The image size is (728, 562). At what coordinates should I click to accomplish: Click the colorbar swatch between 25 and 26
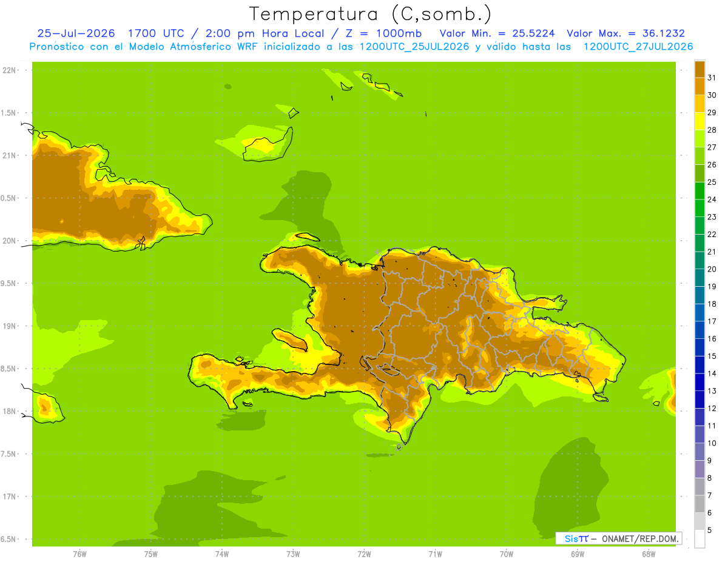[x=699, y=173]
